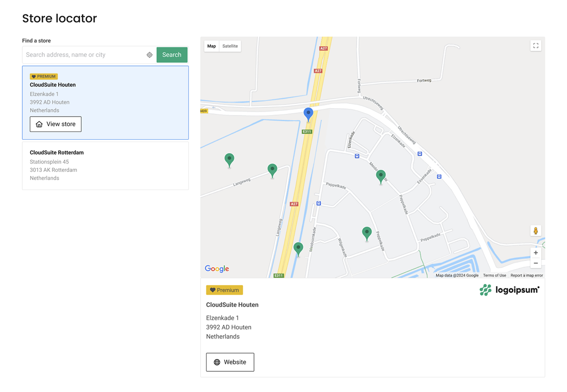567x392 pixels.
Task: Click Report a map error link
Action: click(x=526, y=275)
